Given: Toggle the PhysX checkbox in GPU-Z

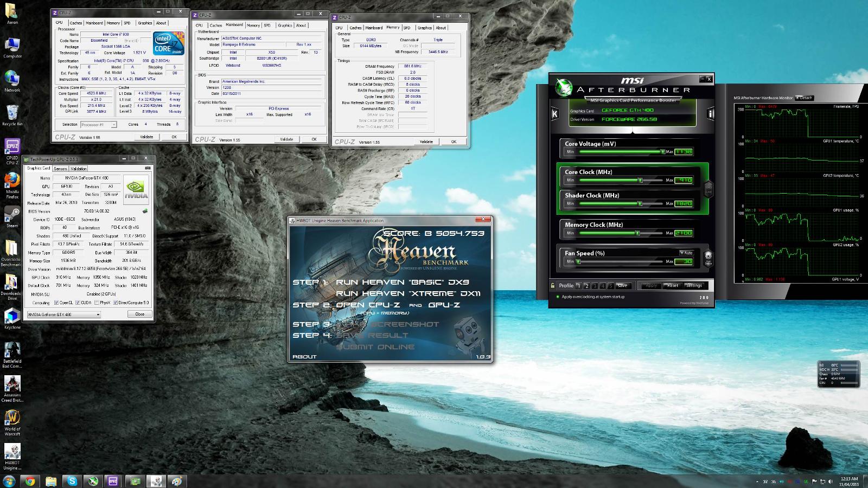Looking at the screenshot, I should tap(97, 303).
